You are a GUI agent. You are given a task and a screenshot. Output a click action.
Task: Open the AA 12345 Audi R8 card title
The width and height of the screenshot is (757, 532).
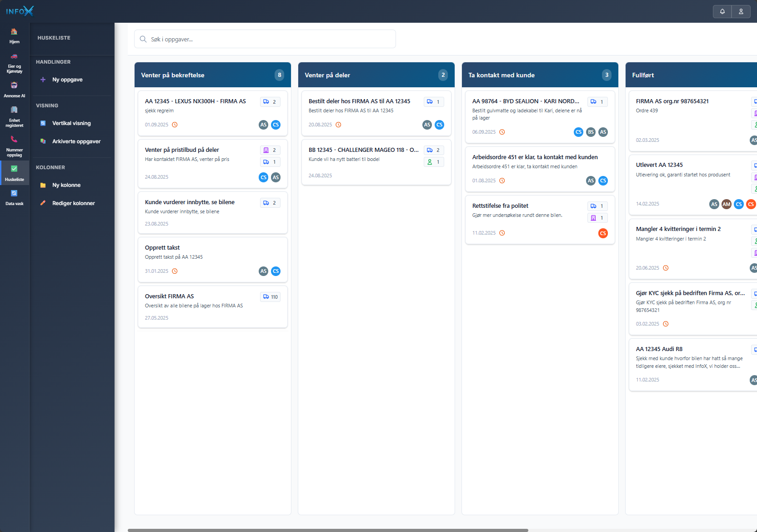tap(659, 349)
